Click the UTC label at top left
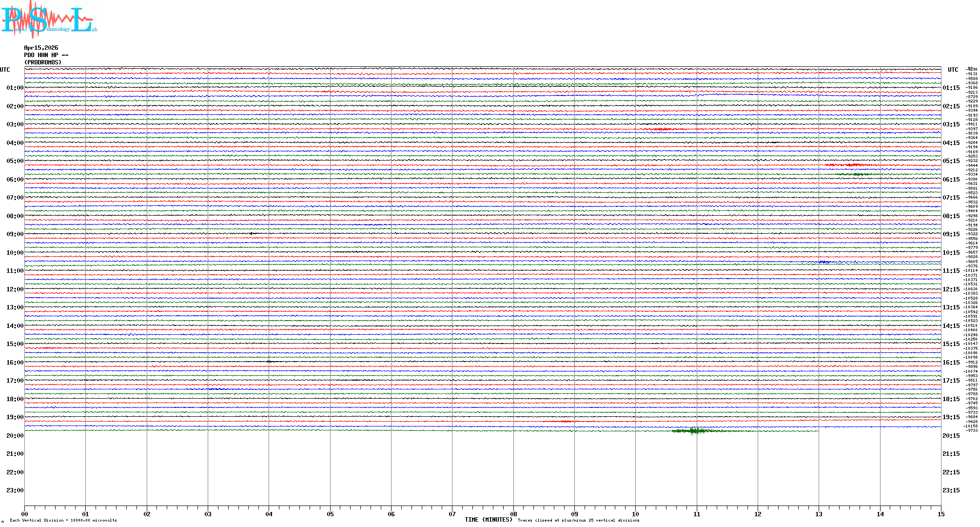 click(5, 70)
